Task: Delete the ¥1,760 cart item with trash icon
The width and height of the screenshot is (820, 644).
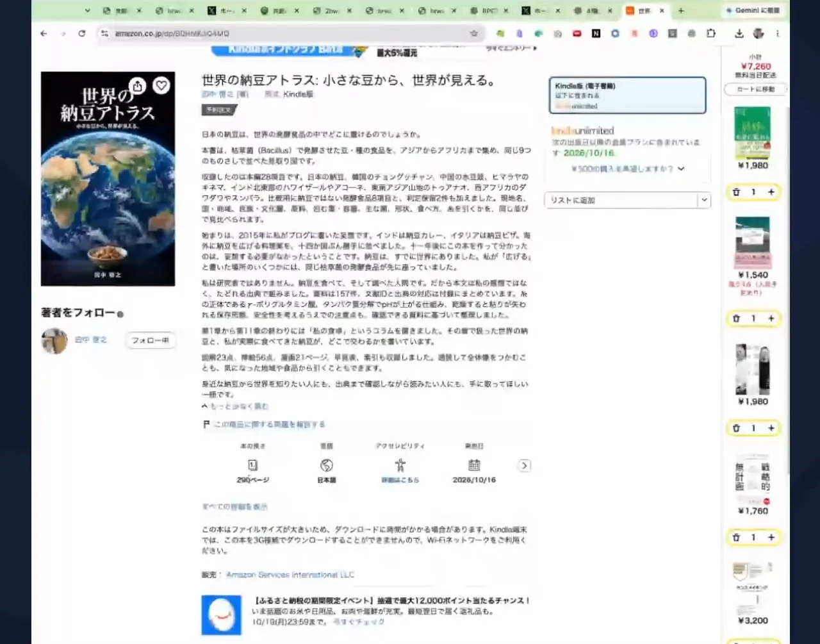Action: point(736,538)
